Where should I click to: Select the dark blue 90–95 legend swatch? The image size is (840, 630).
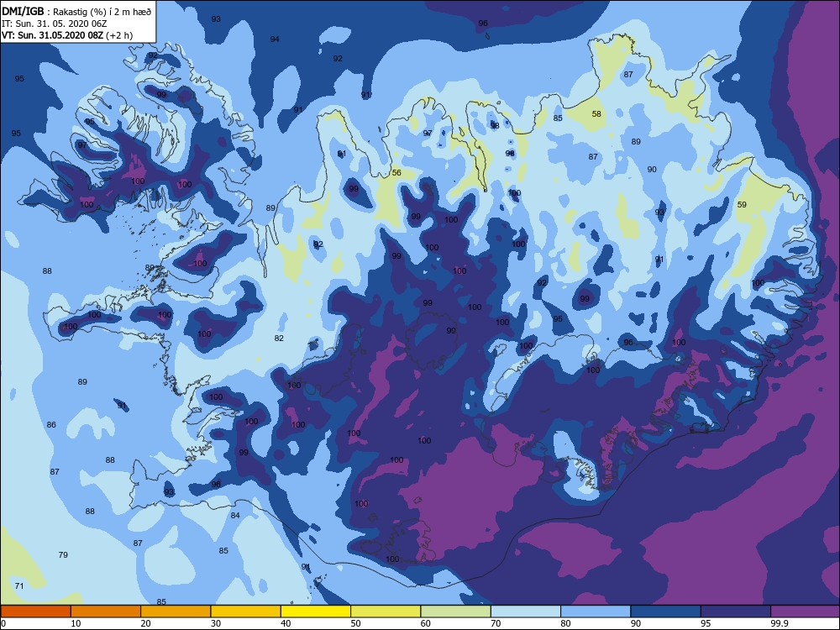(x=666, y=612)
